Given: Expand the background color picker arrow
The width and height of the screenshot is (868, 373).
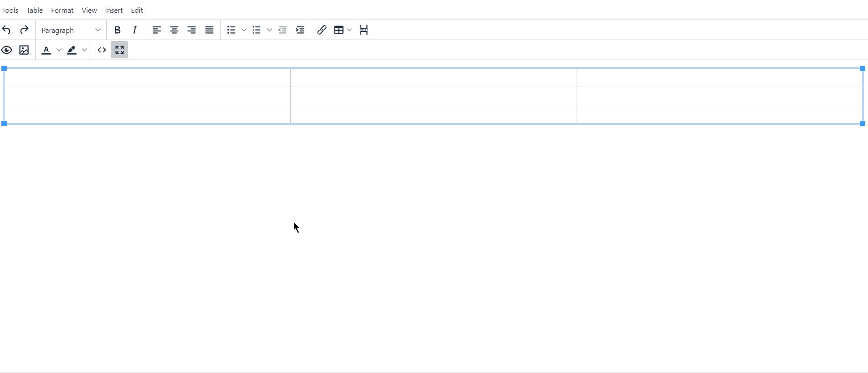Looking at the screenshot, I should 84,50.
